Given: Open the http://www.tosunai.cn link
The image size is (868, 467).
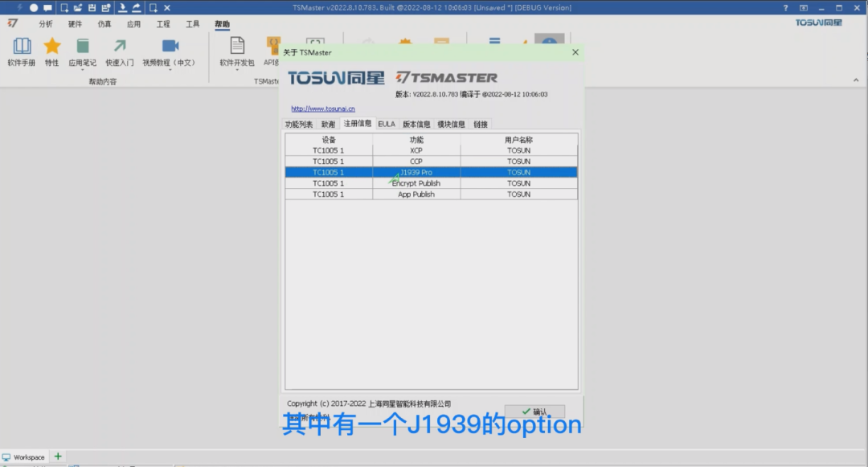Looking at the screenshot, I should (323, 109).
